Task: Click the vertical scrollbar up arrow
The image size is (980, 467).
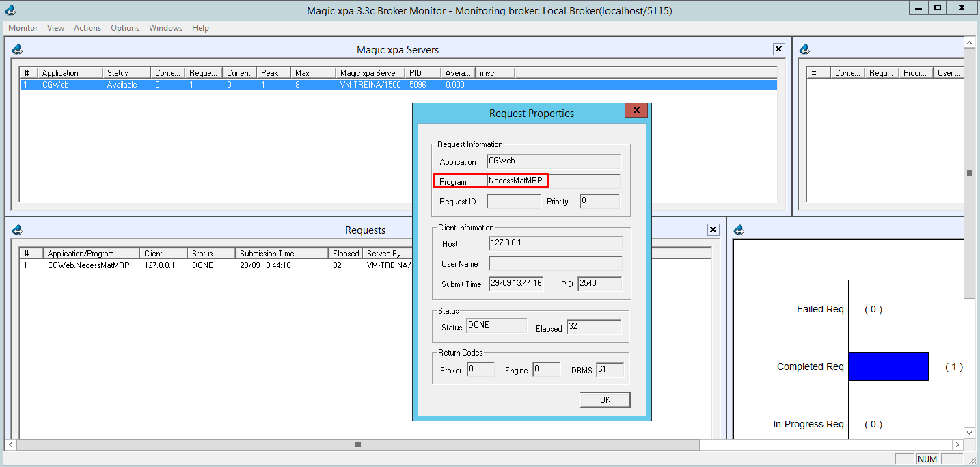Action: point(969,43)
